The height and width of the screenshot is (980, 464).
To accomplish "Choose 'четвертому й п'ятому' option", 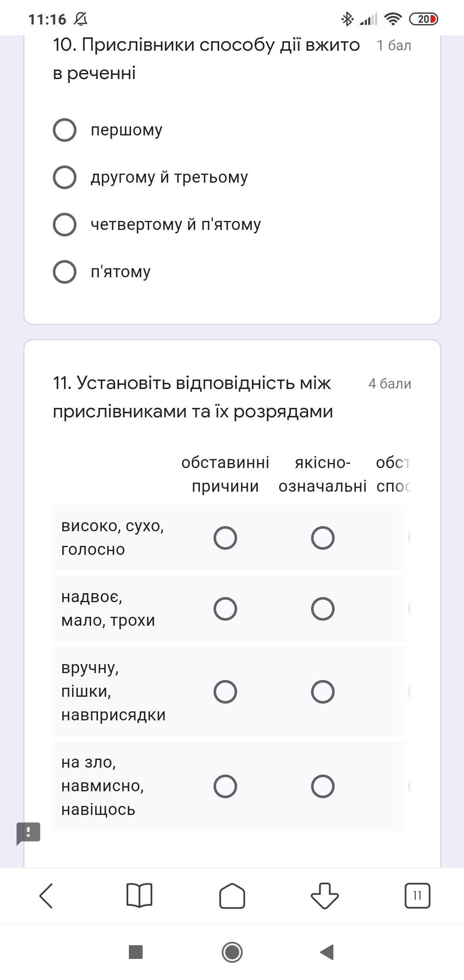I will coord(65,224).
